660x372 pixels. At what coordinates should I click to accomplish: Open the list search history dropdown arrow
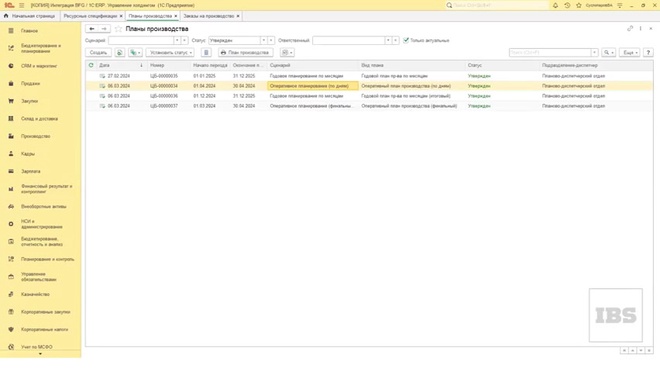click(594, 53)
